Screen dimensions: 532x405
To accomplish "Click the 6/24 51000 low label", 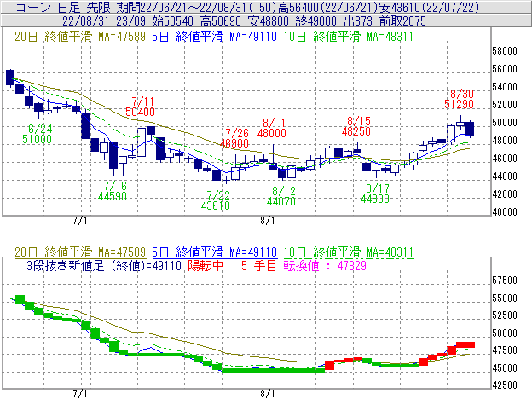I will click(x=38, y=134).
